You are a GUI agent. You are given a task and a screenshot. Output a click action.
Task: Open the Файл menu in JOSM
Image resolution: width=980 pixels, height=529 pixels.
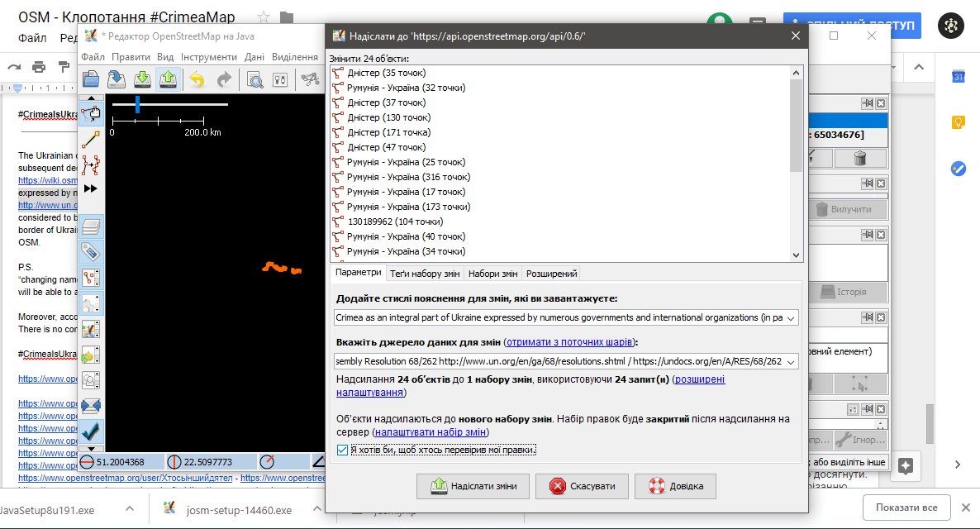point(93,57)
